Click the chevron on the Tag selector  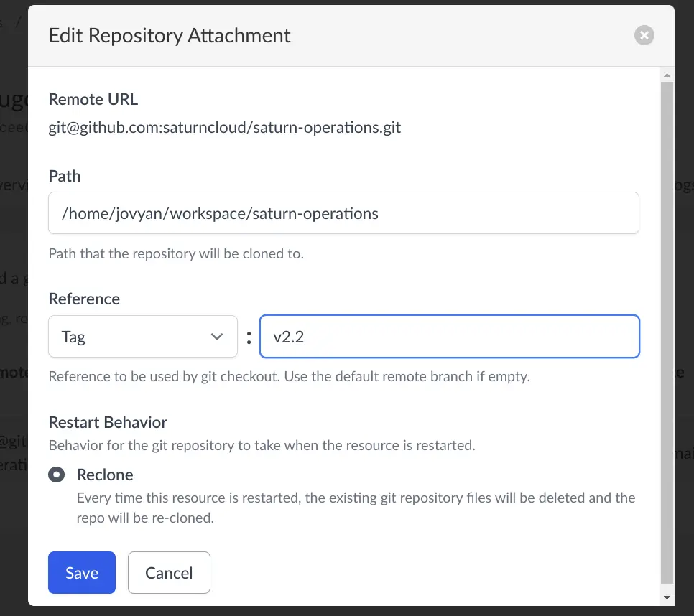point(217,336)
